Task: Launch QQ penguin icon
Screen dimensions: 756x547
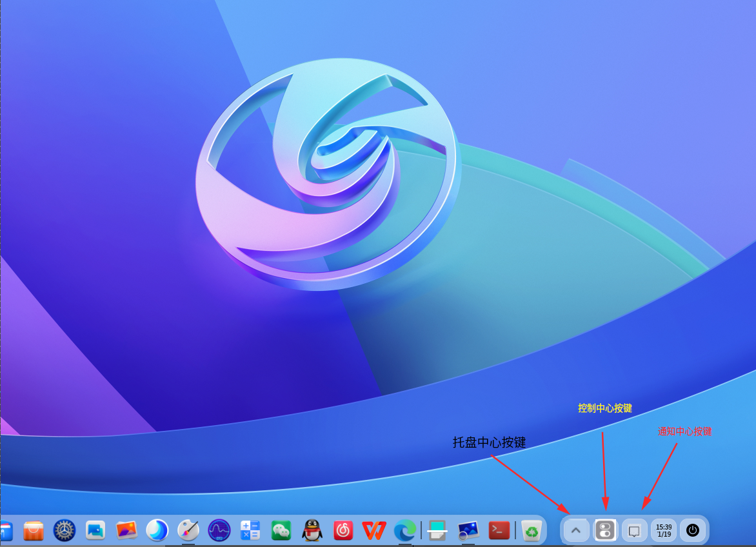Action: point(312,530)
